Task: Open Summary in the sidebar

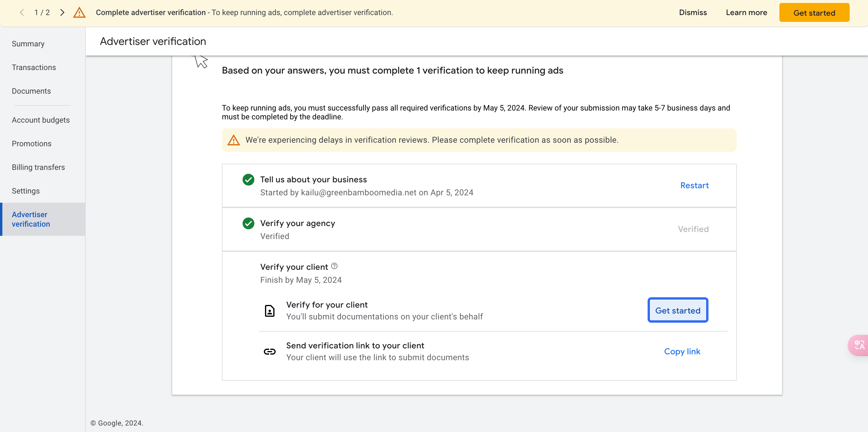Action: click(x=28, y=44)
